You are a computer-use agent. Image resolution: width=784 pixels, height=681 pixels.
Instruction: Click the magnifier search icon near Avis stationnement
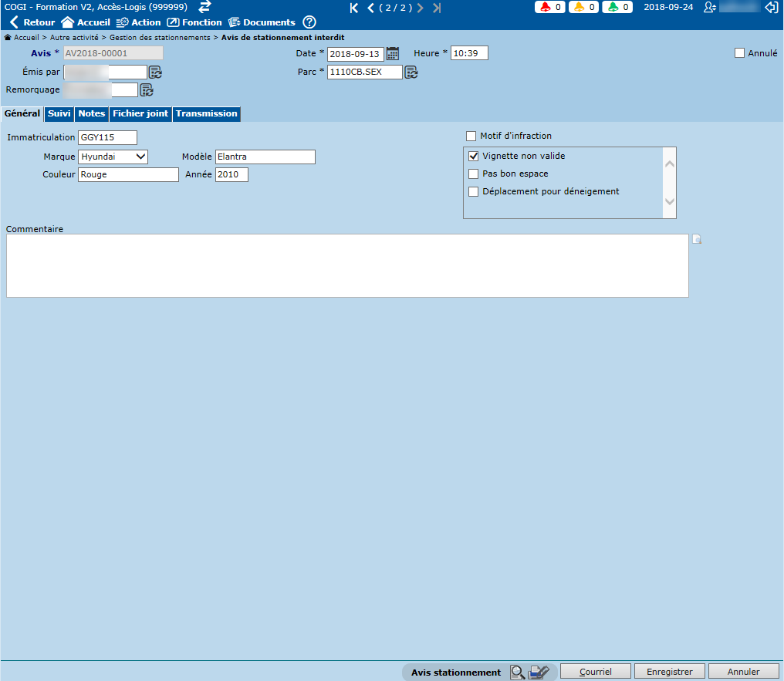coord(518,672)
